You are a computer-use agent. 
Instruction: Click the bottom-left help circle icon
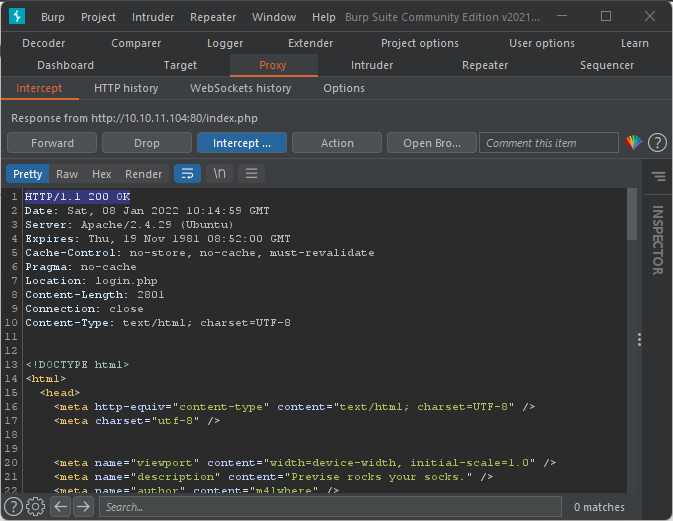coord(13,507)
